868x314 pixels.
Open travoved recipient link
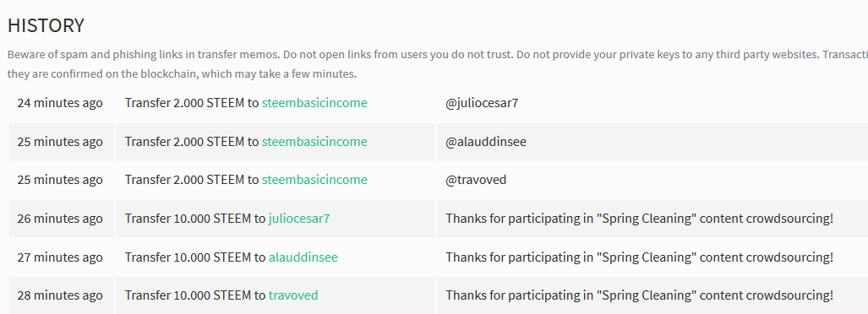(293, 295)
